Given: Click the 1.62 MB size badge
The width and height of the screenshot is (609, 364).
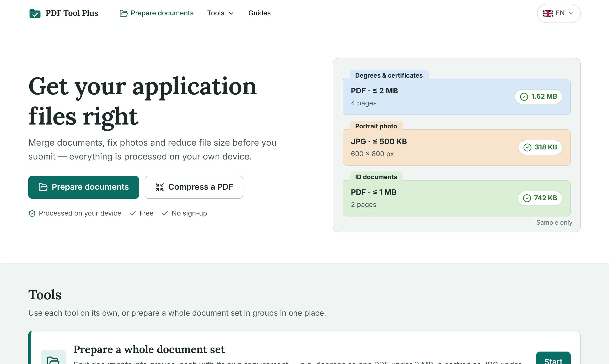Looking at the screenshot, I should click(x=538, y=97).
